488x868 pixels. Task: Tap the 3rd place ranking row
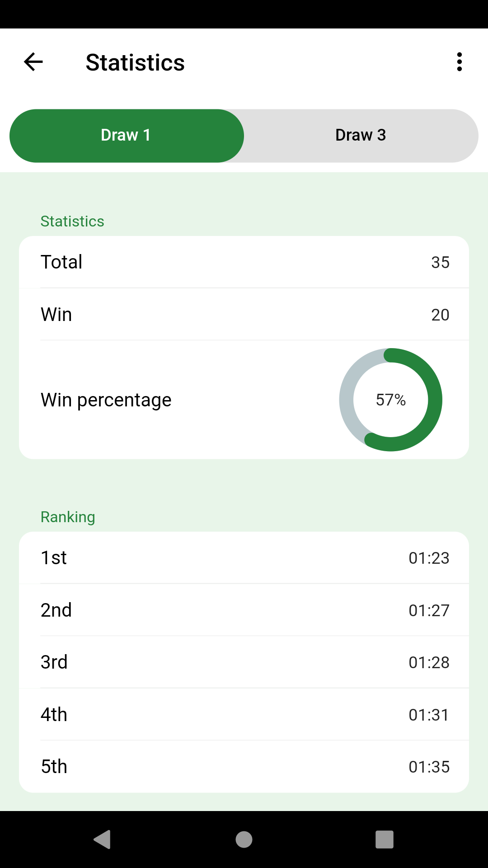(244, 662)
